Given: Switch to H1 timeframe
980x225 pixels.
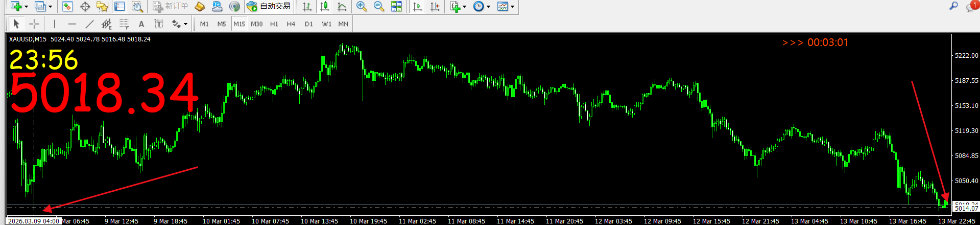Looking at the screenshot, I should (274, 24).
